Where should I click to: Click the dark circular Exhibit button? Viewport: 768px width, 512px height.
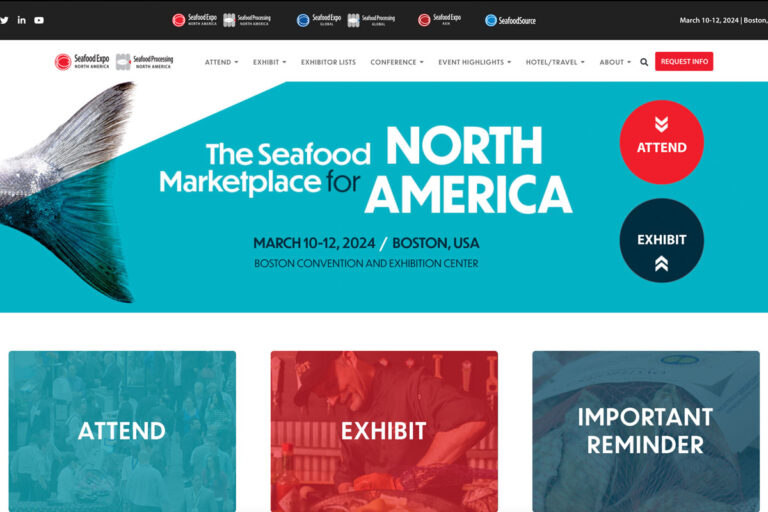(x=661, y=240)
